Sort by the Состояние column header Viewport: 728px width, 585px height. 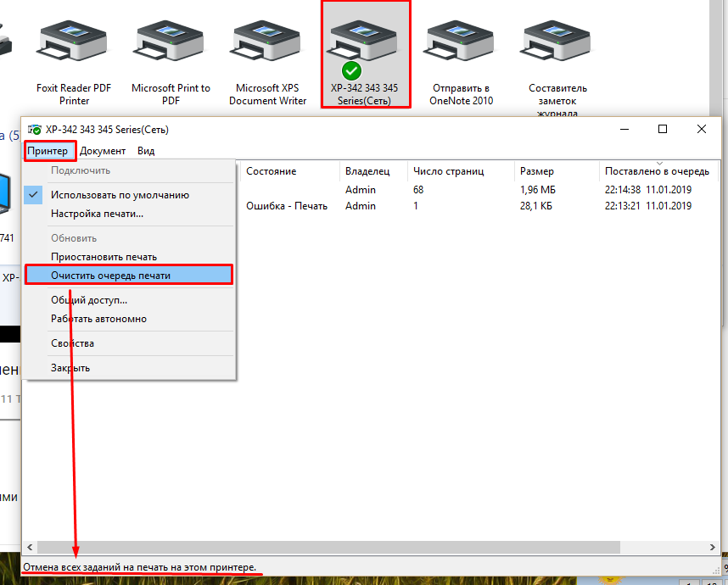[x=290, y=171]
